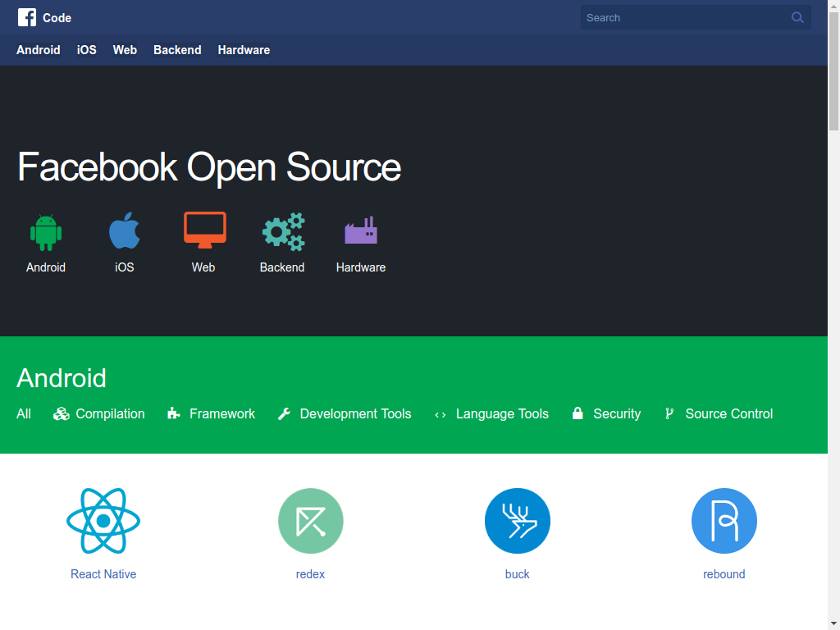840x630 pixels.
Task: Click the blue Apple iOS icon
Action: (125, 231)
